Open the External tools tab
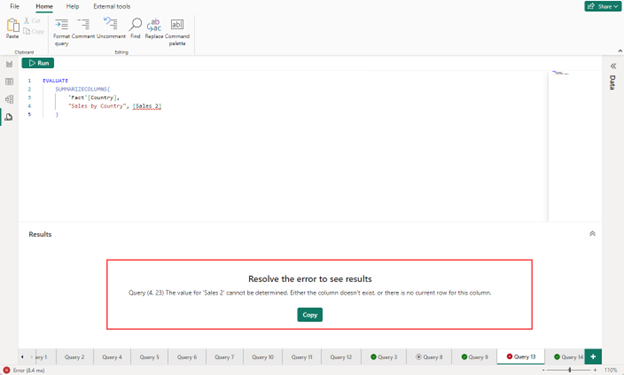The image size is (624, 375). point(111,6)
